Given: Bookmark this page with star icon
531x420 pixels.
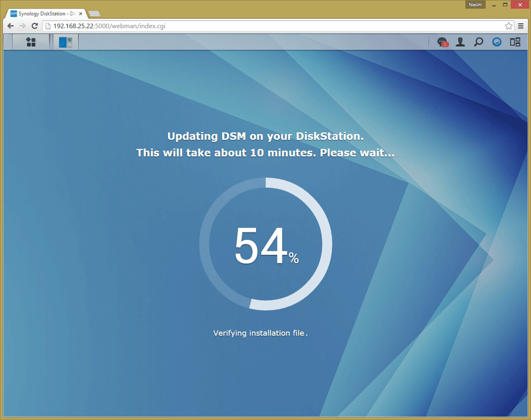Looking at the screenshot, I should coord(508,26).
